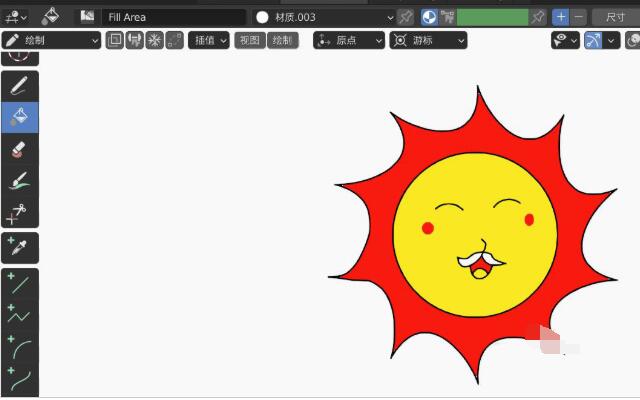Click the green vertex color swatch
The height and width of the screenshot is (400, 640).
(492, 17)
